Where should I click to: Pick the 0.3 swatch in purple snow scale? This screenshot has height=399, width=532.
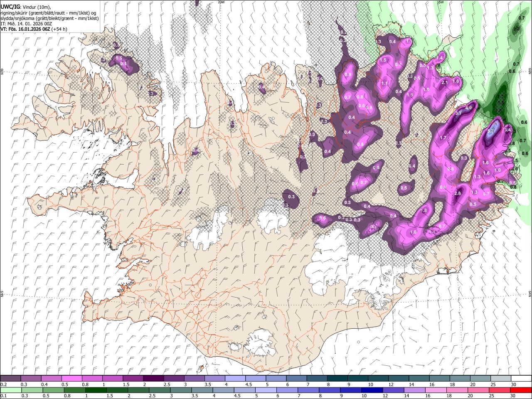[x=31, y=379]
